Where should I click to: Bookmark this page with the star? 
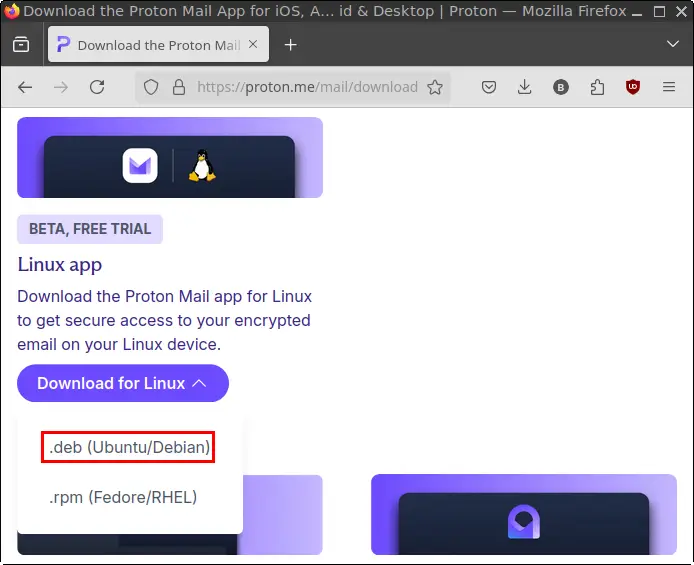pyautogui.click(x=435, y=87)
